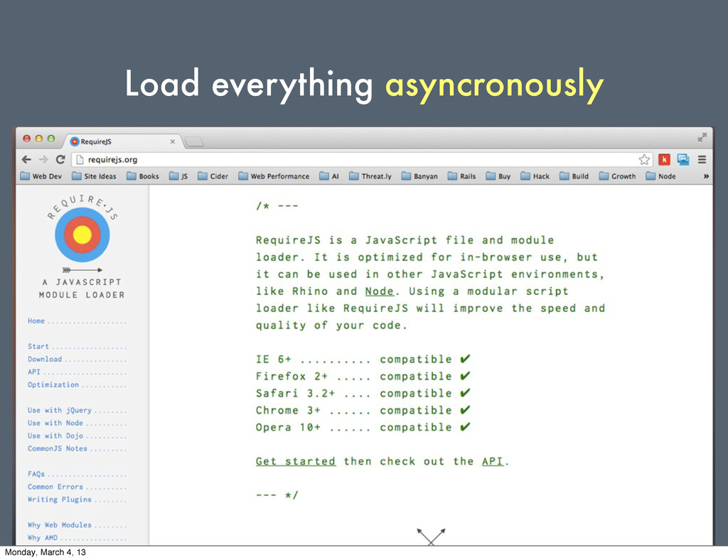
Task: Open the Hack bookmarks folder
Action: 535,176
